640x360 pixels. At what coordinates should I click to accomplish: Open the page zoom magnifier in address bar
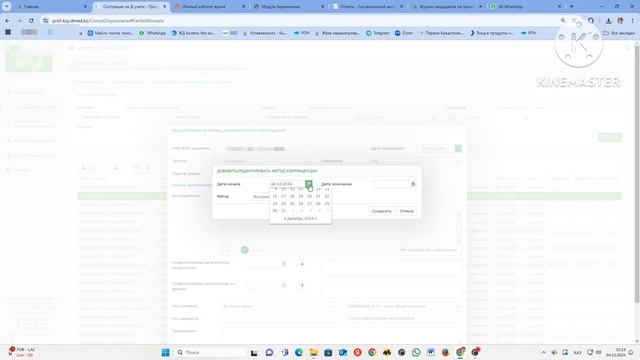[x=563, y=20]
